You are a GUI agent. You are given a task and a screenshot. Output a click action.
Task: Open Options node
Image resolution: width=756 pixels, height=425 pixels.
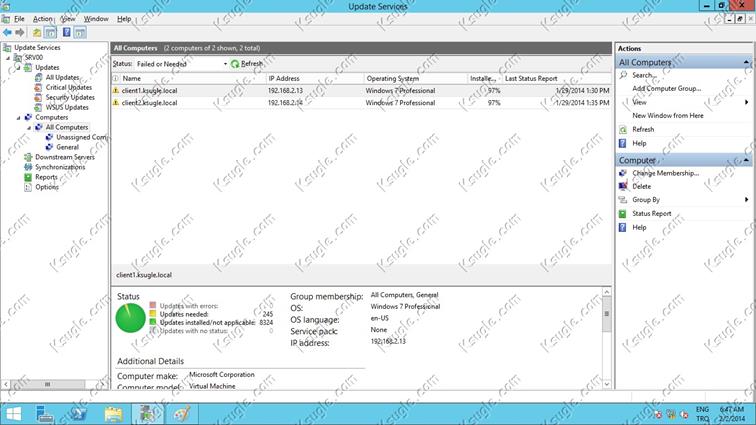[x=47, y=187]
